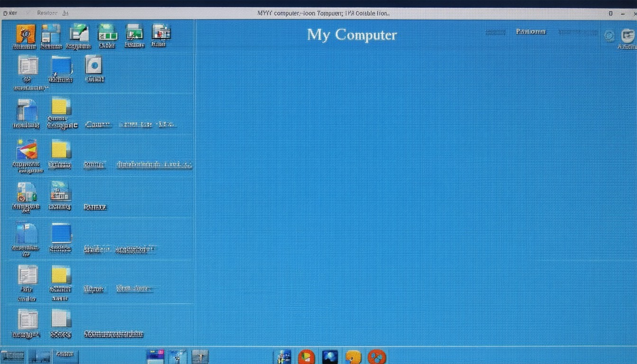Click the Pavioma link in the header

click(530, 32)
